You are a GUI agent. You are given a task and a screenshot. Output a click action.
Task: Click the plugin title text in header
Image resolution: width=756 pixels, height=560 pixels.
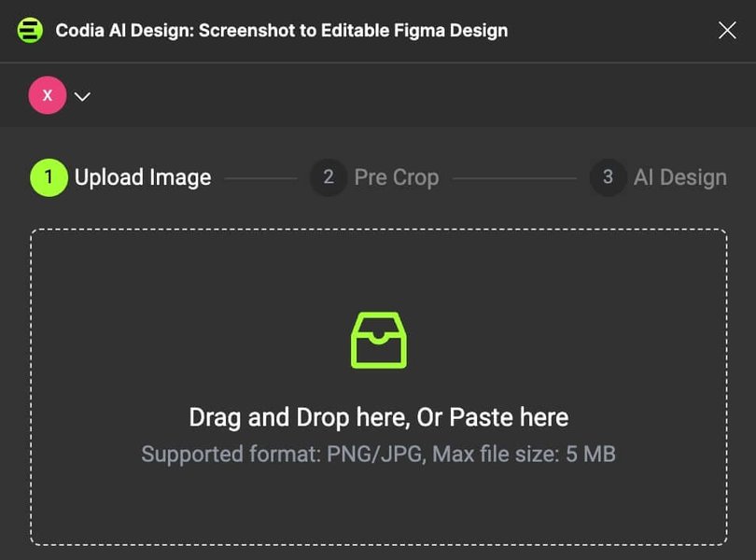281,30
